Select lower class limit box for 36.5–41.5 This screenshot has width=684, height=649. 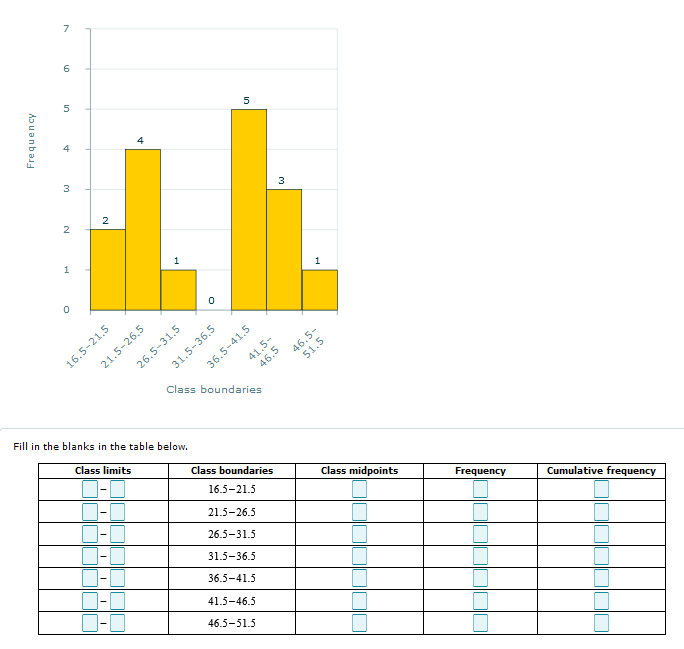90,579
